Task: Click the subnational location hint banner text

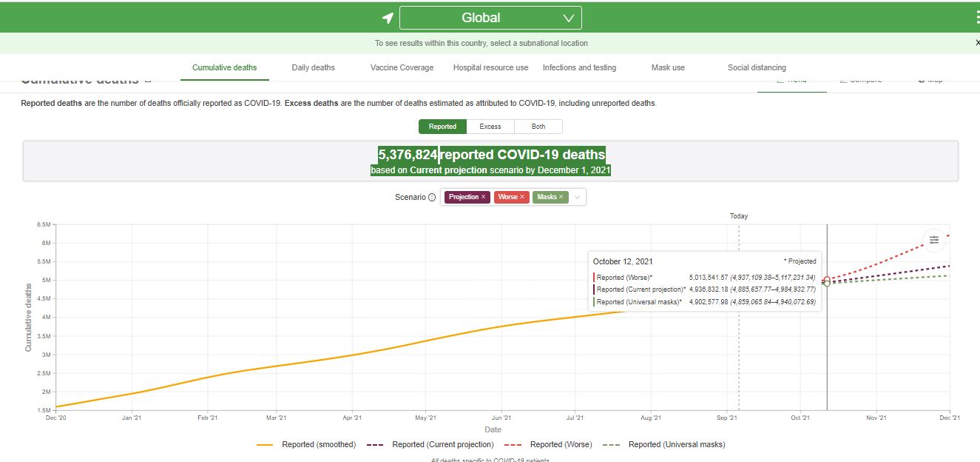Action: [x=481, y=44]
